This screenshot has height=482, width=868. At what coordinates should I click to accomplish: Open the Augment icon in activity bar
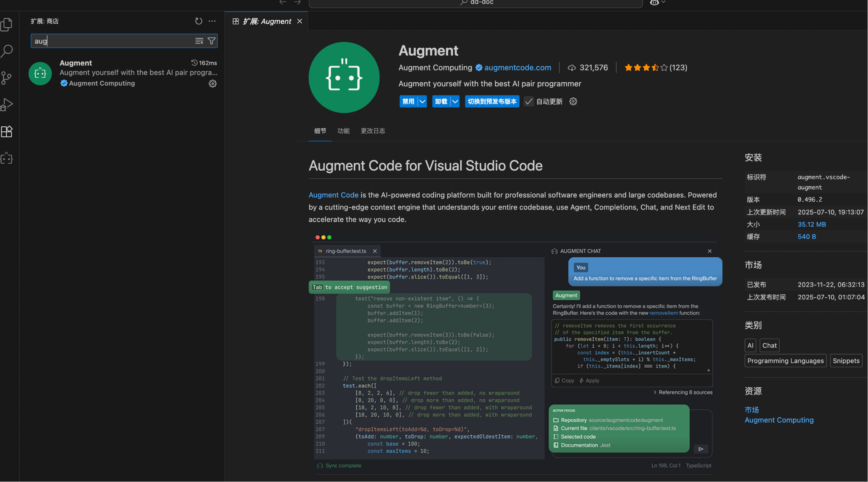pos(6,158)
